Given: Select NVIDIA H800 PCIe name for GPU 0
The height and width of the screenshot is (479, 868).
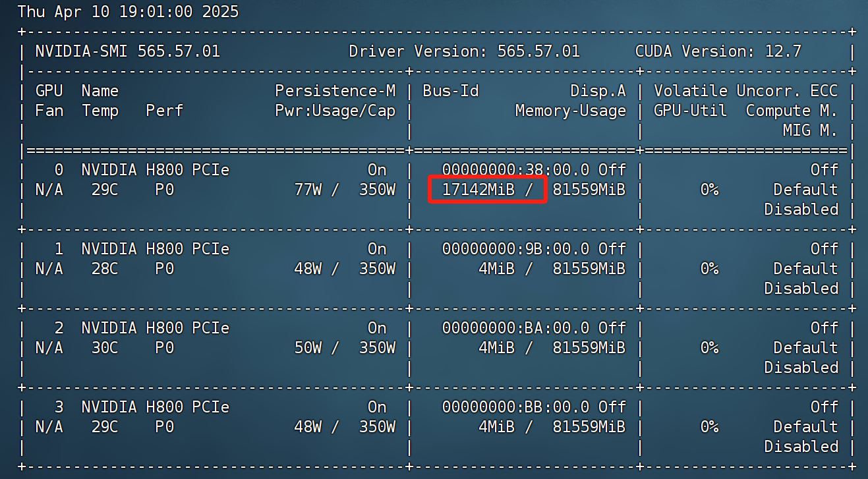Looking at the screenshot, I should coord(156,170).
